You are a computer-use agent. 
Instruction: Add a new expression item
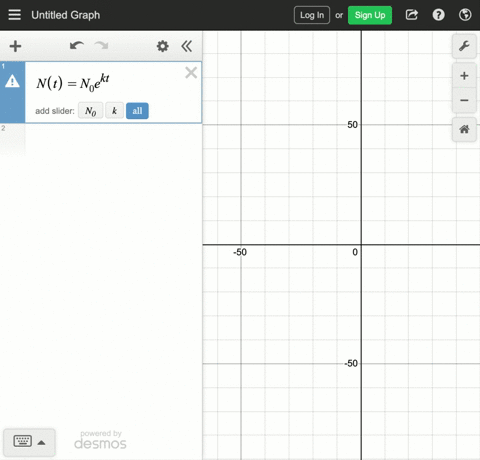point(15,46)
